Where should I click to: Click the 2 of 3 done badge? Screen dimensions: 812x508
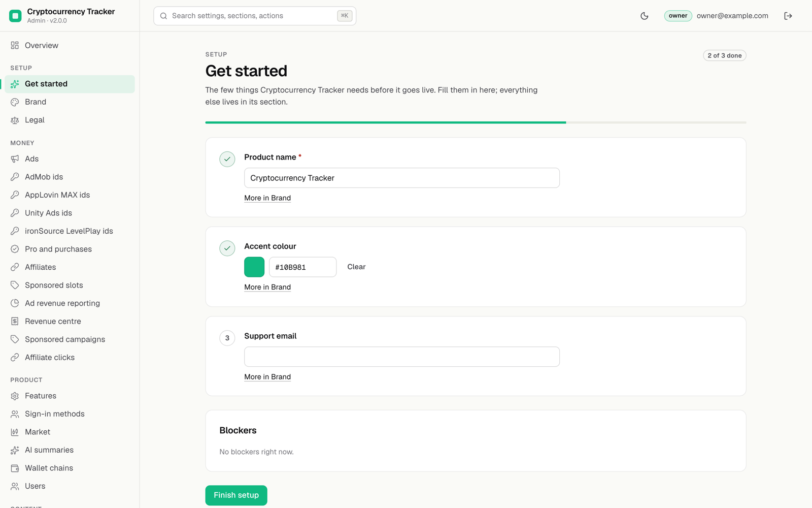click(x=725, y=55)
